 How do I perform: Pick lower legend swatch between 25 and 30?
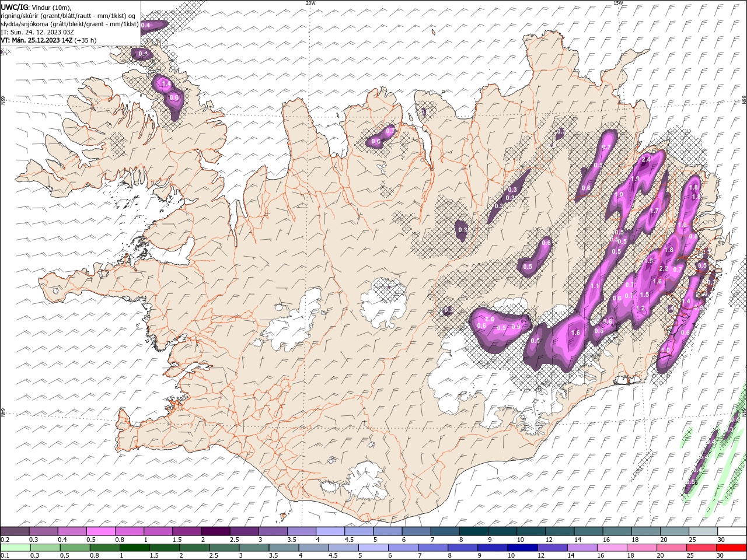pyautogui.click(x=701, y=548)
